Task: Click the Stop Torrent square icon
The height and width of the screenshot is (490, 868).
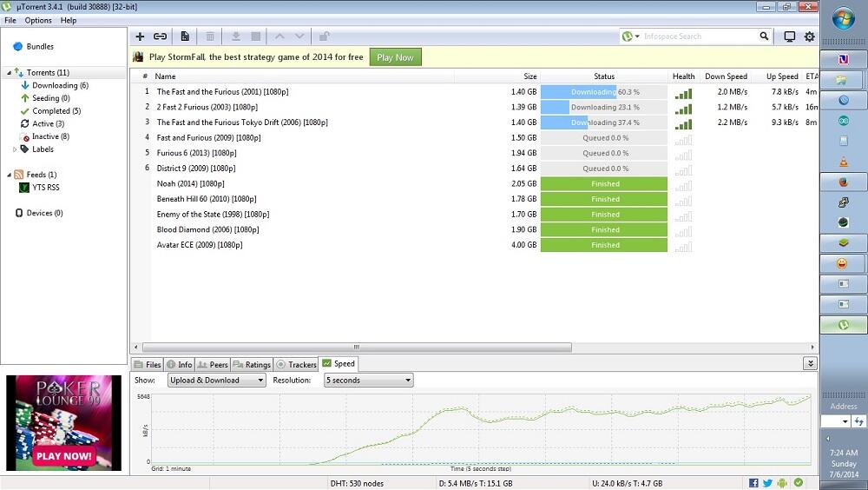Action: (256, 36)
